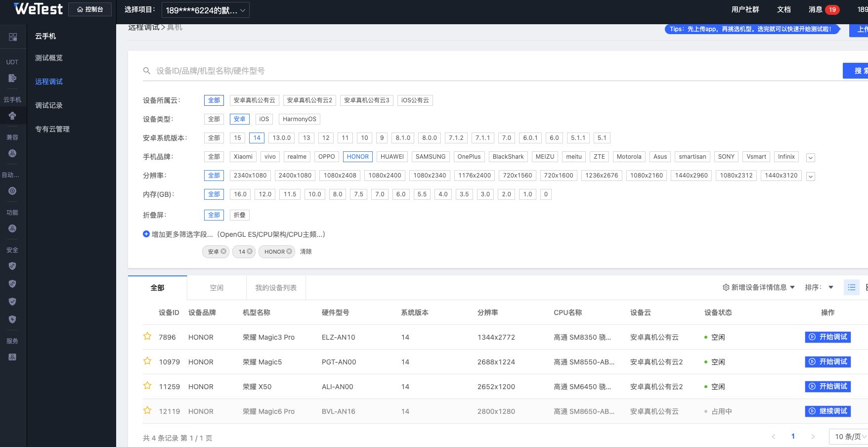Open 测试概览 in side menu
Image resolution: width=868 pixels, height=447 pixels.
coord(49,58)
